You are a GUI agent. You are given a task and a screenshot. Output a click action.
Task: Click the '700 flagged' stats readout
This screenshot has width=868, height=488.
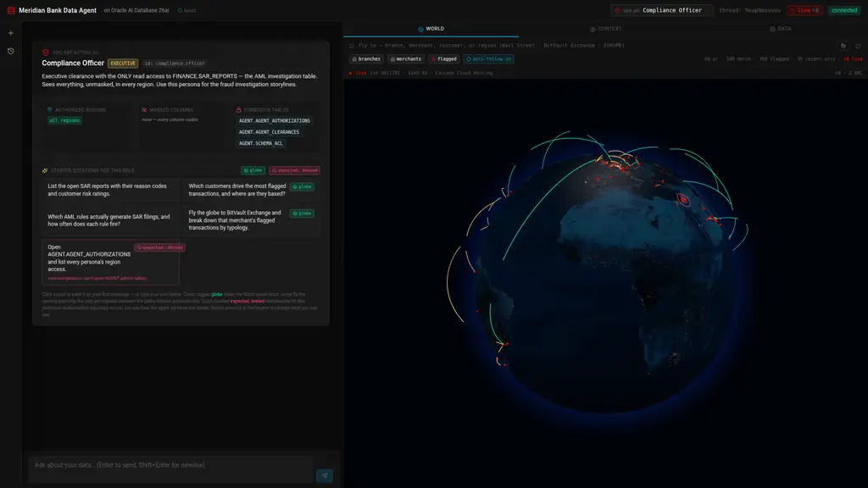point(774,58)
